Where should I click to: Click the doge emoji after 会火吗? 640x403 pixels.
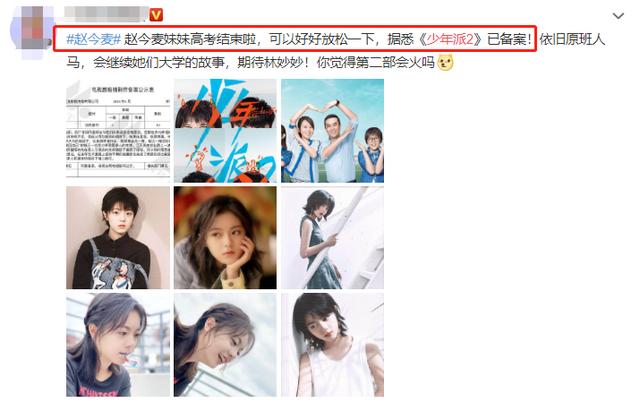pos(445,62)
